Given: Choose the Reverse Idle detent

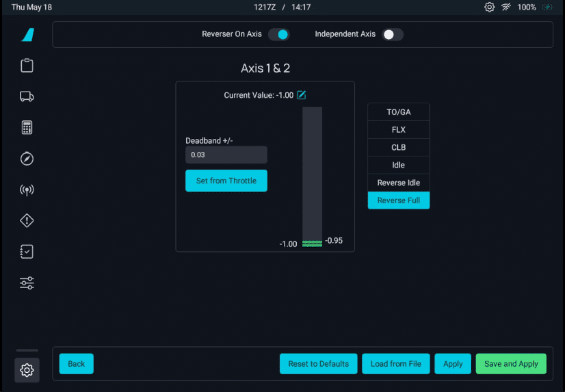Looking at the screenshot, I should point(398,183).
